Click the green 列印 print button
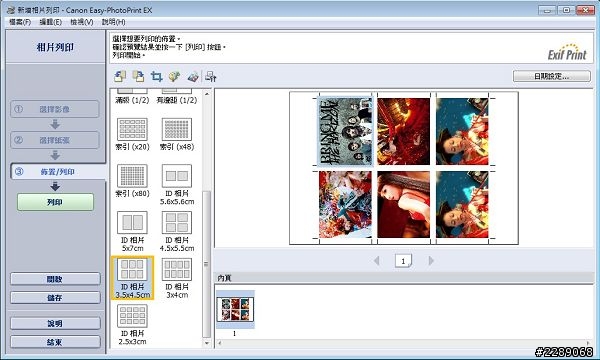The image size is (600, 360). pyautogui.click(x=55, y=202)
